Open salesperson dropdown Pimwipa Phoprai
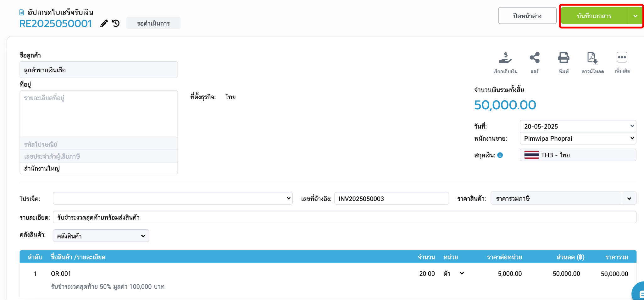Viewport: 644px width, 300px height. [578, 139]
